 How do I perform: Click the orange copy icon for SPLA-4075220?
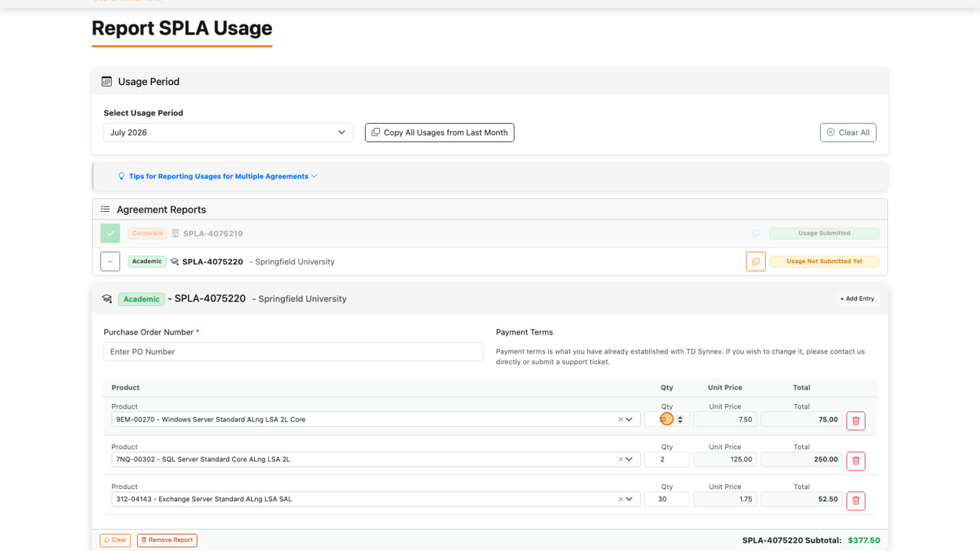click(756, 262)
